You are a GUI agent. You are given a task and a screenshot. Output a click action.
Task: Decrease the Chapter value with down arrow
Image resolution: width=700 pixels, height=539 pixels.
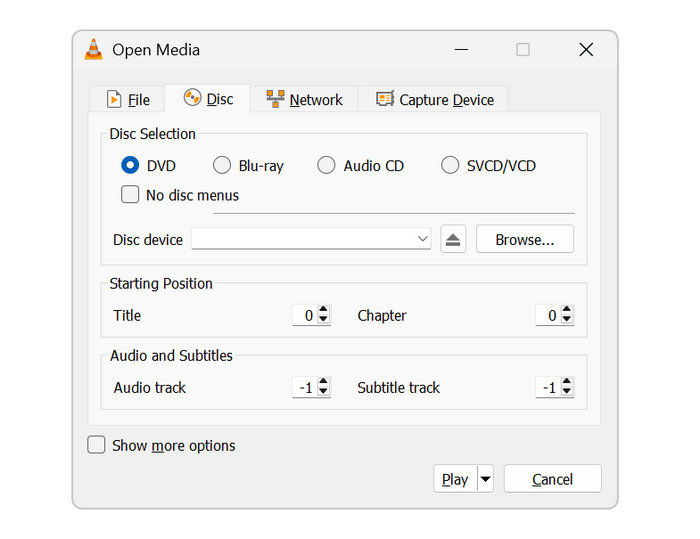coord(567,319)
